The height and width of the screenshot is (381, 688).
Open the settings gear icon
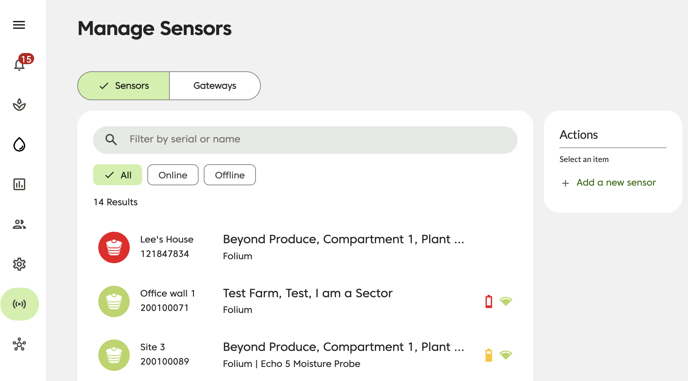(19, 264)
